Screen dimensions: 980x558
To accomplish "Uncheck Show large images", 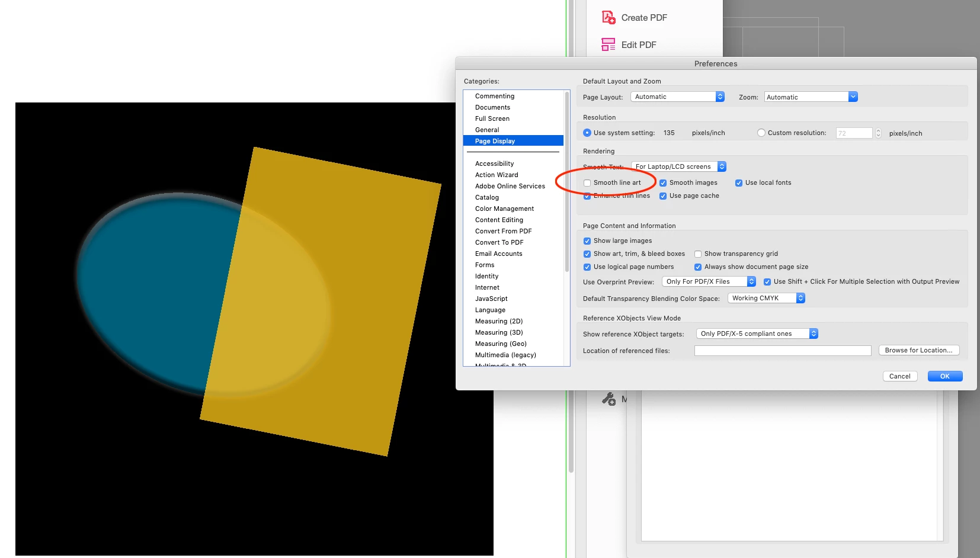I will coord(587,241).
